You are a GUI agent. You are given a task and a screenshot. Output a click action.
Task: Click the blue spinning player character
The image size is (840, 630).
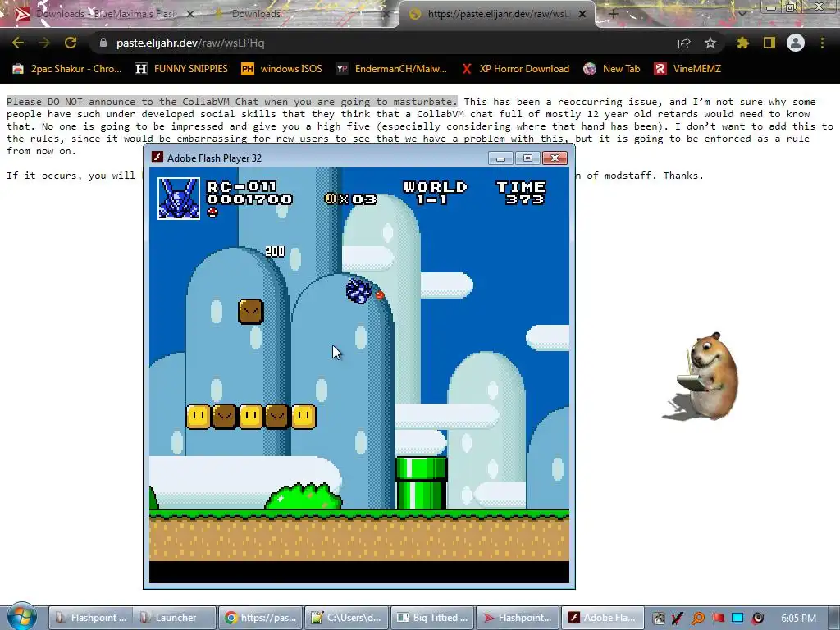tap(359, 291)
